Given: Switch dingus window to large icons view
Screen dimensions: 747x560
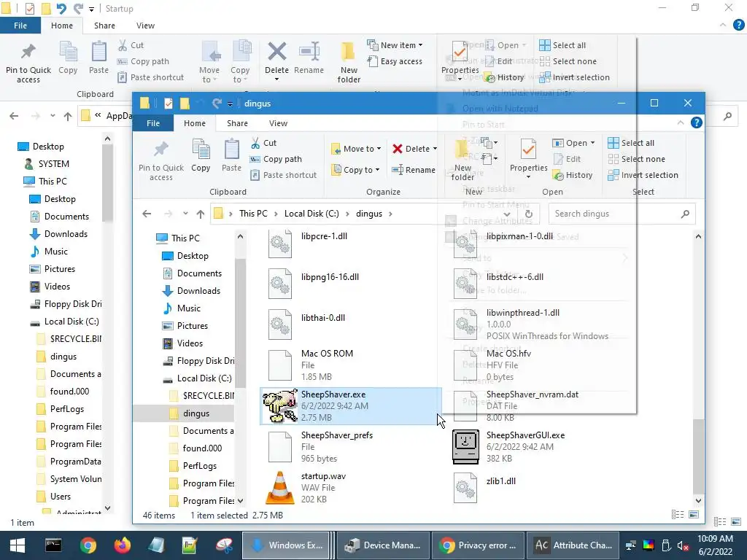Looking at the screenshot, I should pyautogui.click(x=694, y=514).
